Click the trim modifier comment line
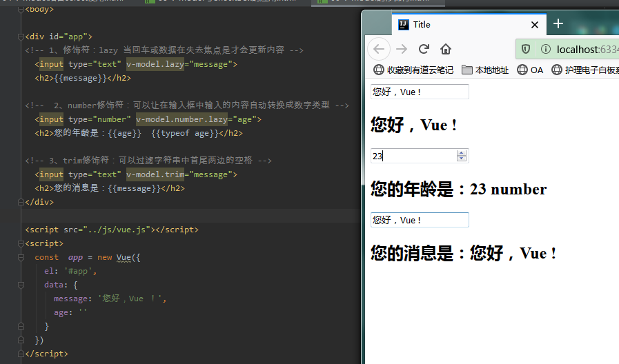Image resolution: width=619 pixels, height=364 pixels. click(x=148, y=161)
